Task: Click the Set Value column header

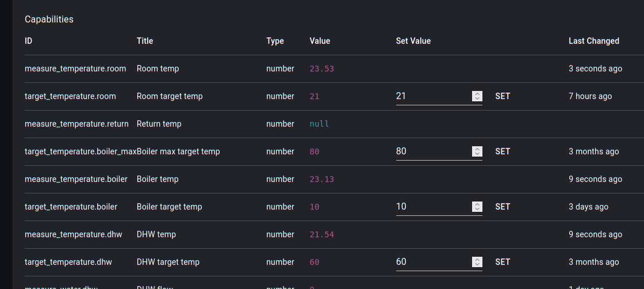Action: click(413, 41)
